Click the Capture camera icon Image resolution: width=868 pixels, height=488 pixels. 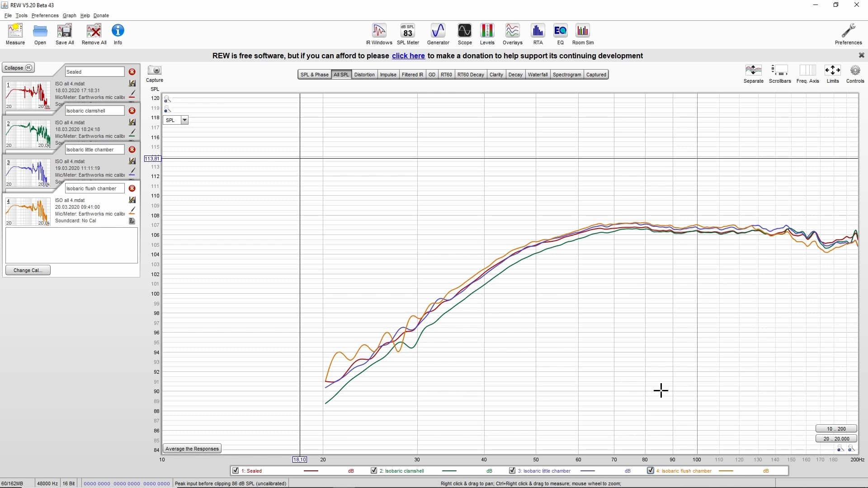click(155, 70)
